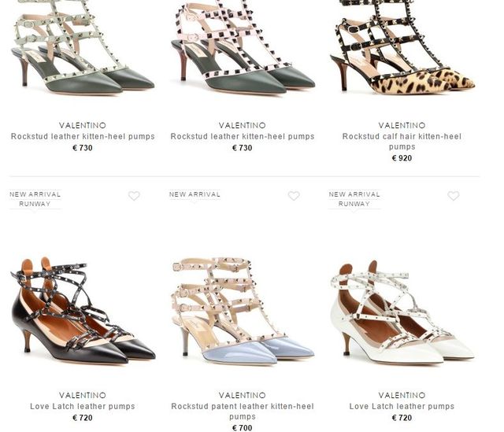Click the € 700 price label
The width and height of the screenshot is (504, 432).
click(243, 428)
